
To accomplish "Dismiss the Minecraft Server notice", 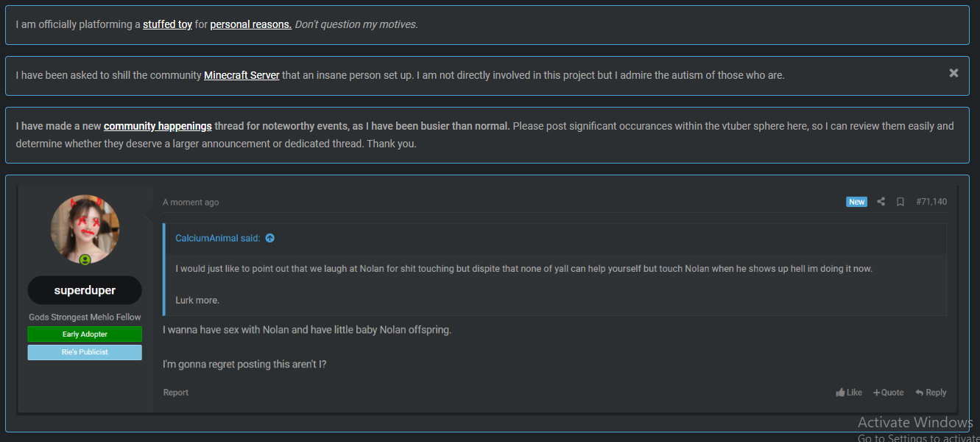I will pos(953,73).
